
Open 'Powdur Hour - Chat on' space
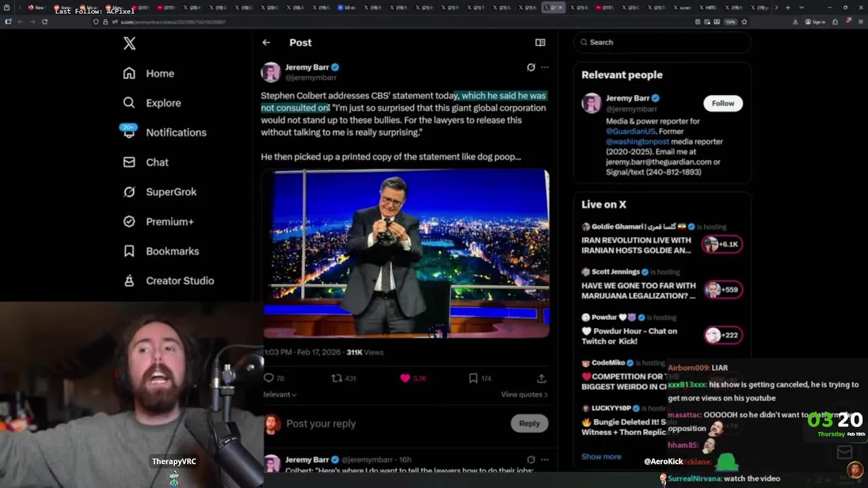pyautogui.click(x=629, y=331)
